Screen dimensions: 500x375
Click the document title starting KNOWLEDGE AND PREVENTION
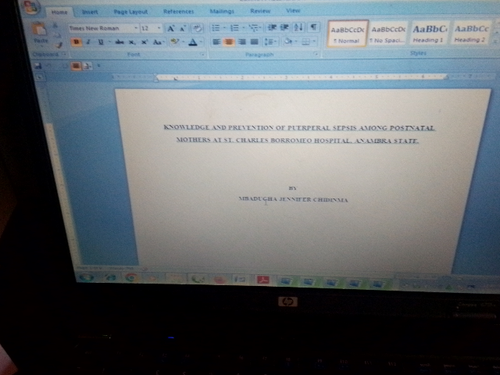click(x=299, y=134)
